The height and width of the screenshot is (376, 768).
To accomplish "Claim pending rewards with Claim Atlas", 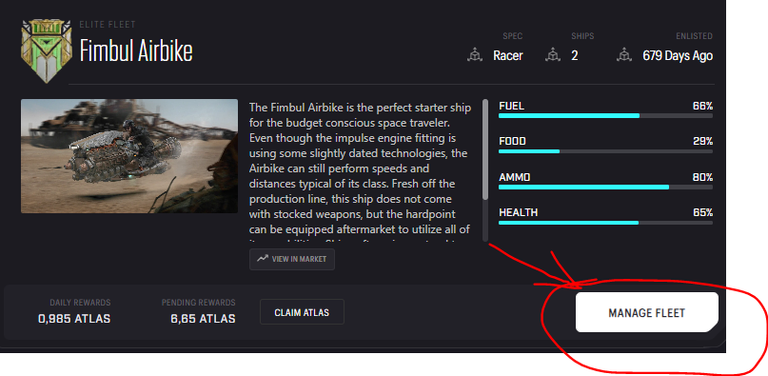I will click(x=302, y=312).
